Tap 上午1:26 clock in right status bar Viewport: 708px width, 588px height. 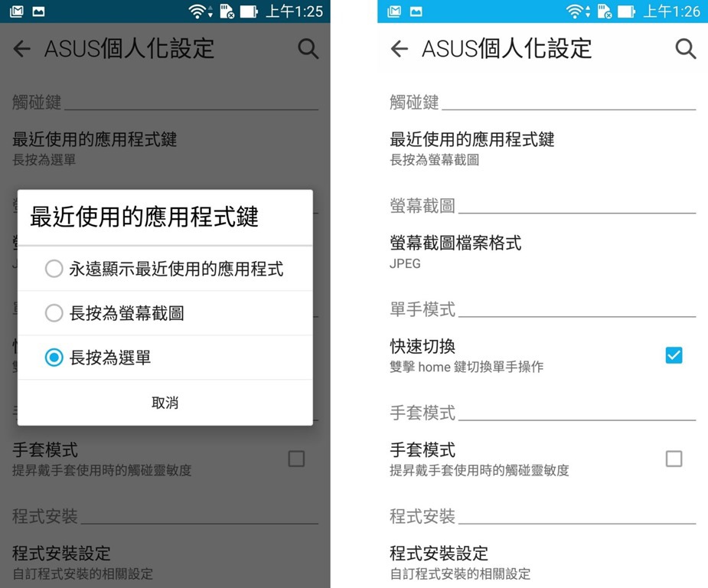pos(671,11)
